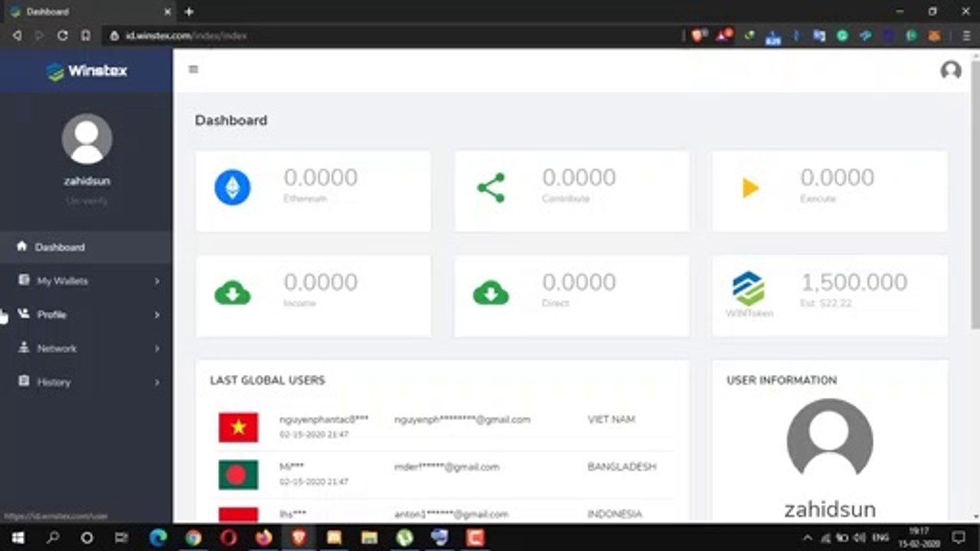Click the 1,500.000 WINToken balance
Screen dimensions: 980x551
854,282
